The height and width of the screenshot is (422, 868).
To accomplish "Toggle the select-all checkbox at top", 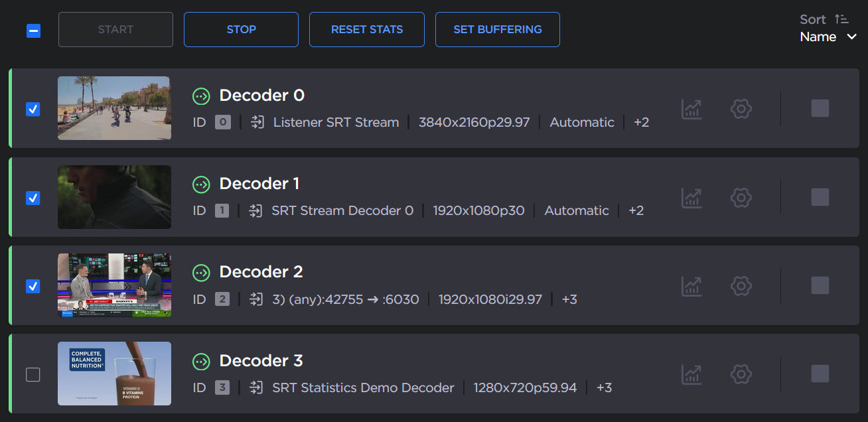I will [33, 31].
